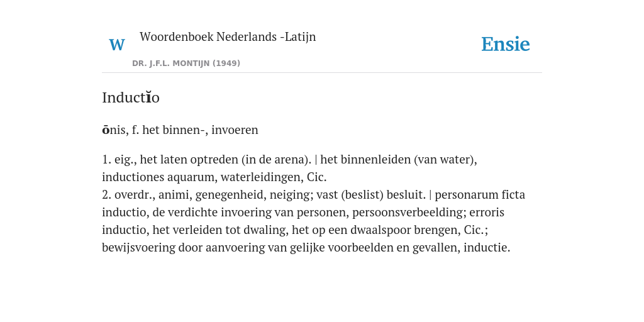Viewport: 644px width, 322px height.
Task: Click the Inductĭo entry heading
Action: [x=131, y=97]
